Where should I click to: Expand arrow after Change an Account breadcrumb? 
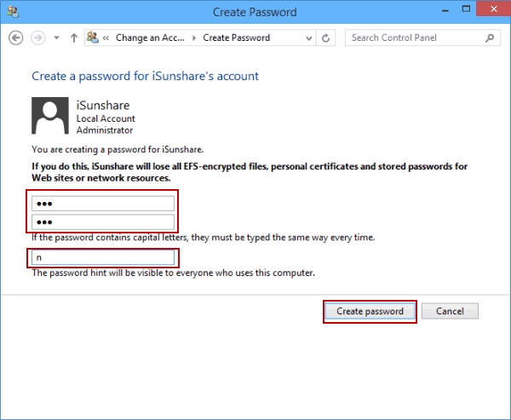194,38
